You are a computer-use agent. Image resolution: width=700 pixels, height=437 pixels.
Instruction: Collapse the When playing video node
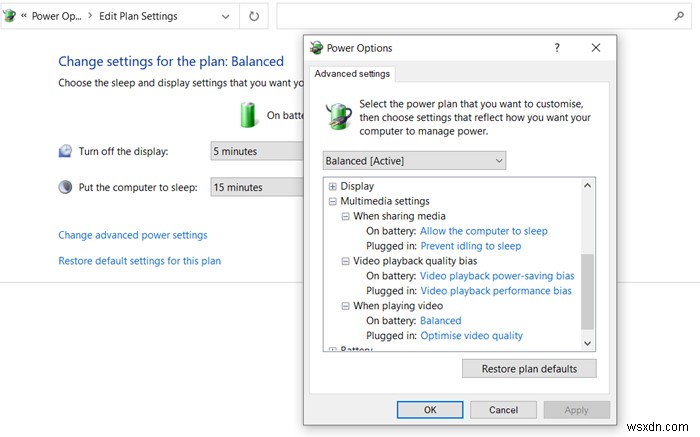(345, 306)
